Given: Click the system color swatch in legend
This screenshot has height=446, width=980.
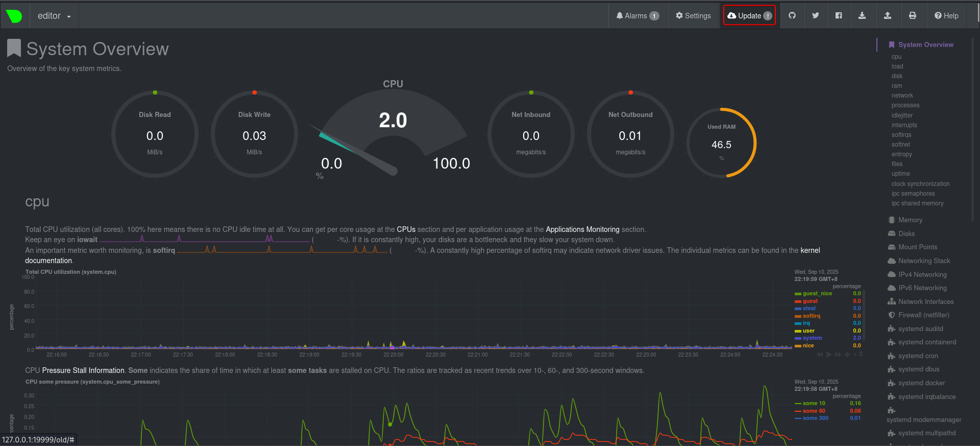Looking at the screenshot, I should pos(797,338).
